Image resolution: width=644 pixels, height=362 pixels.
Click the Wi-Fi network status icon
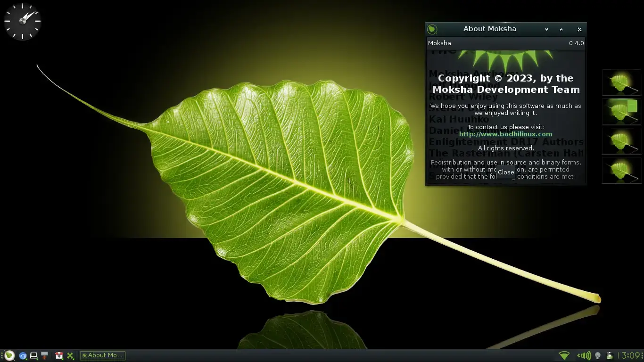(564, 355)
